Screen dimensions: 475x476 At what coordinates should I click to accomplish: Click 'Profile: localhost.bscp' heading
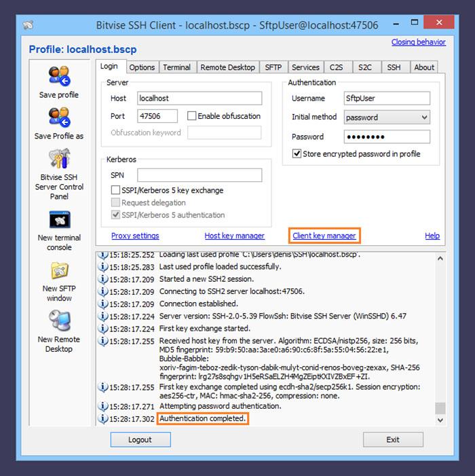click(83, 49)
